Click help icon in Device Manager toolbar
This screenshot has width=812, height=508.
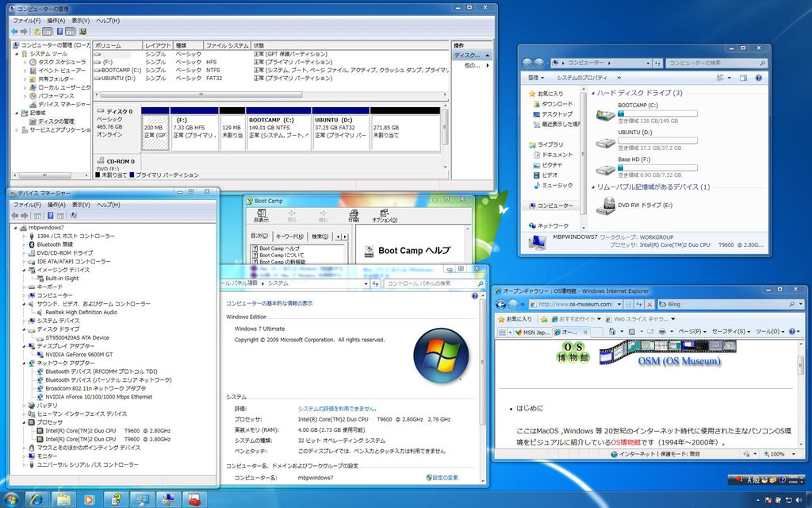50,216
